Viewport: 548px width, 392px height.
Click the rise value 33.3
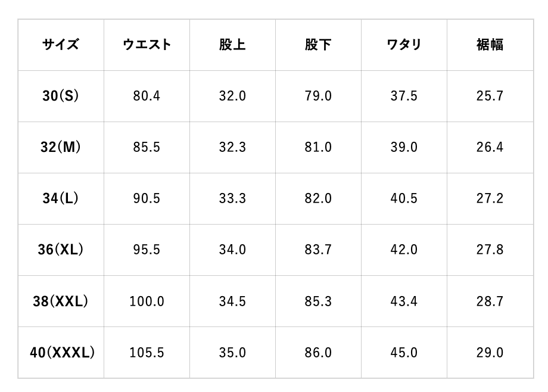[x=232, y=198]
